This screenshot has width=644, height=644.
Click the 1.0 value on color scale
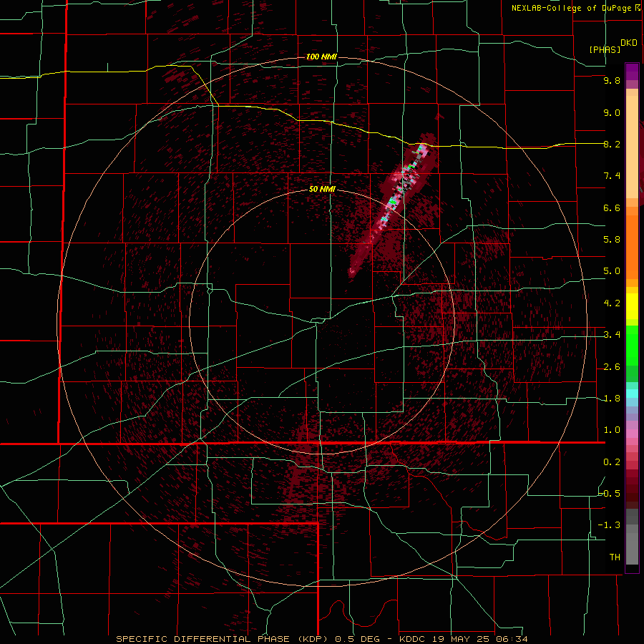(612, 431)
